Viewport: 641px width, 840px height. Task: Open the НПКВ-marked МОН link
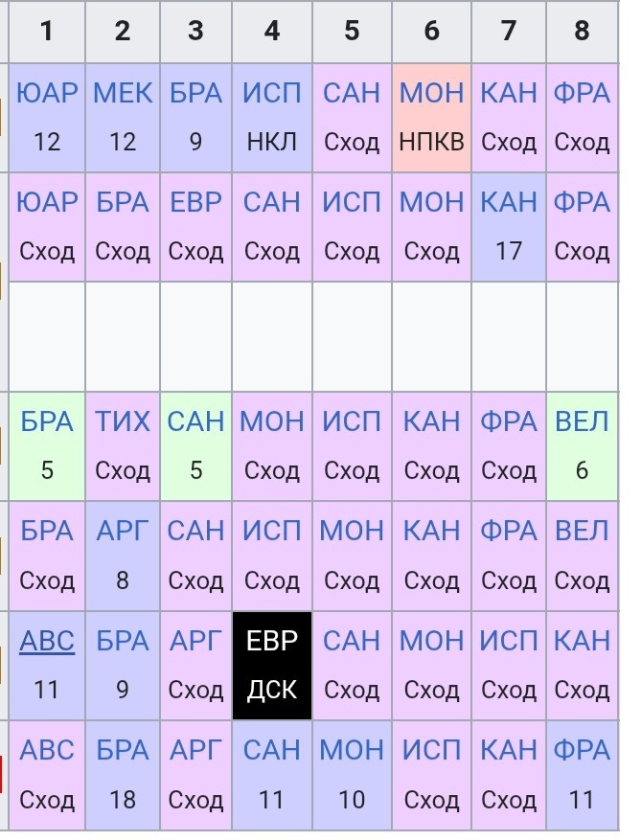431,93
